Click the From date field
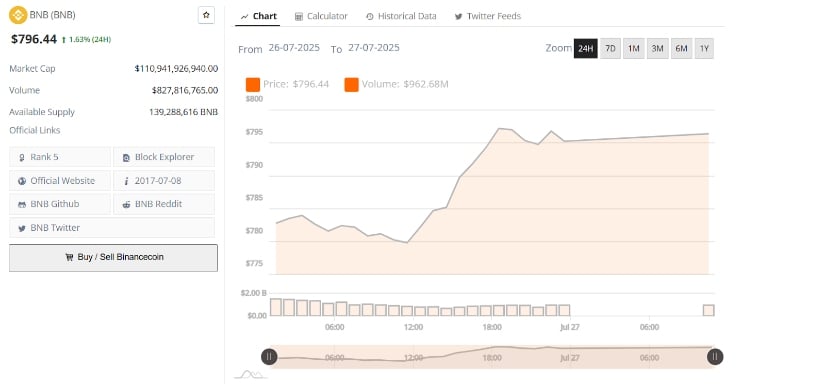 294,47
